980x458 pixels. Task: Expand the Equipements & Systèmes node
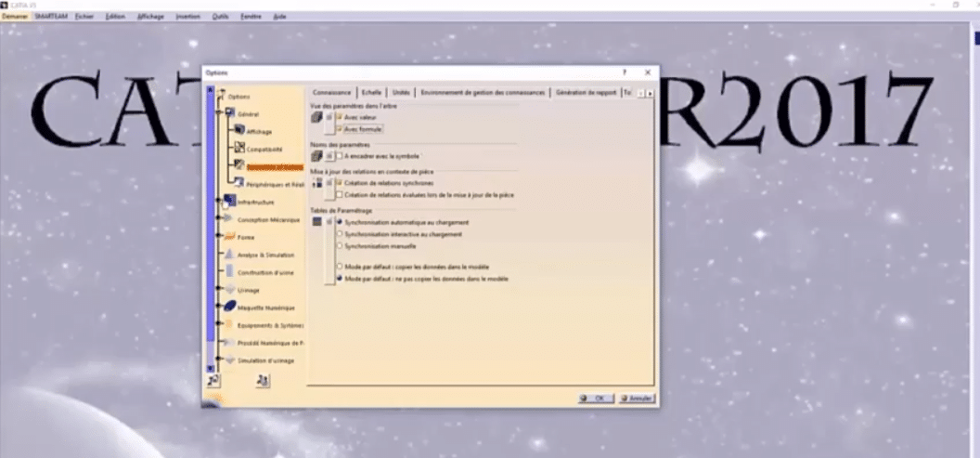(219, 325)
